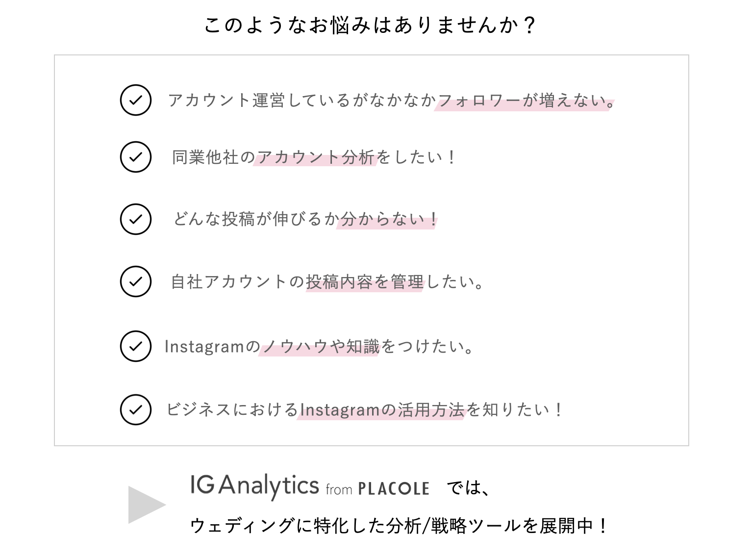Click the PLACOLE brand text
752x560 pixels.
click(x=394, y=489)
